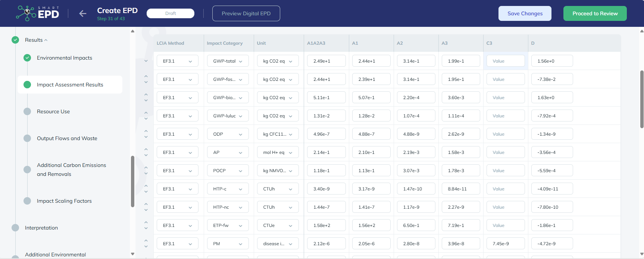This screenshot has width=644, height=259.
Task: Click the Proceed to Review button
Action: tap(595, 13)
